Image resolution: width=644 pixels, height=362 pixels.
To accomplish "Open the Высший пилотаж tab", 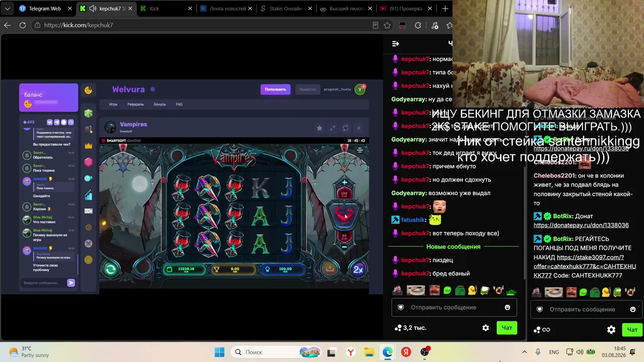I will pyautogui.click(x=346, y=9).
